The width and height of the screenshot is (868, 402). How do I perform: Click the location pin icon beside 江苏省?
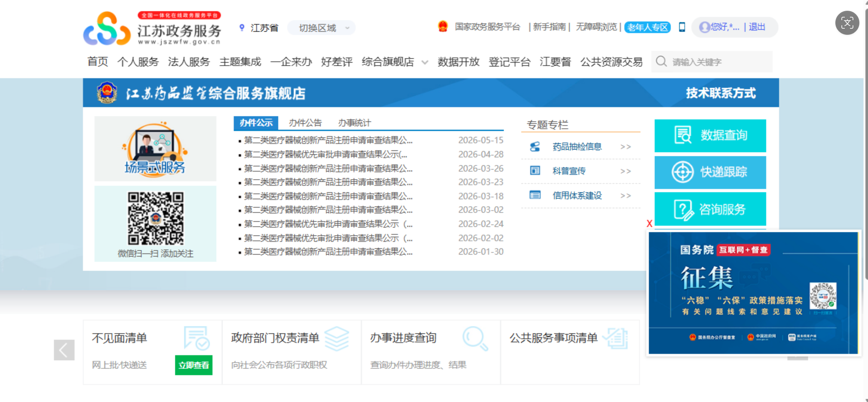(x=242, y=28)
